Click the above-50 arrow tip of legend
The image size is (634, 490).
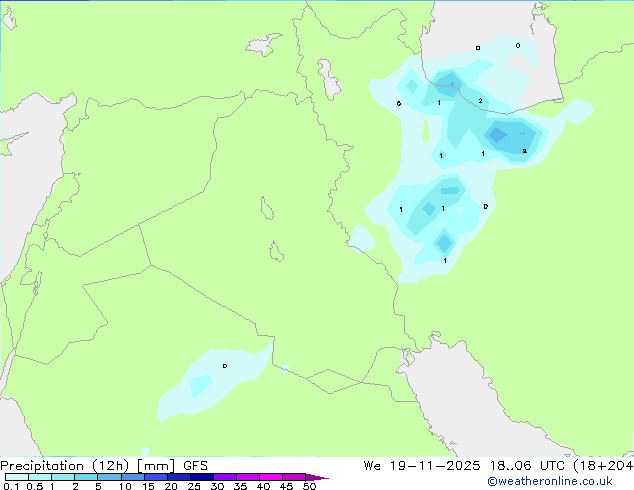point(317,477)
